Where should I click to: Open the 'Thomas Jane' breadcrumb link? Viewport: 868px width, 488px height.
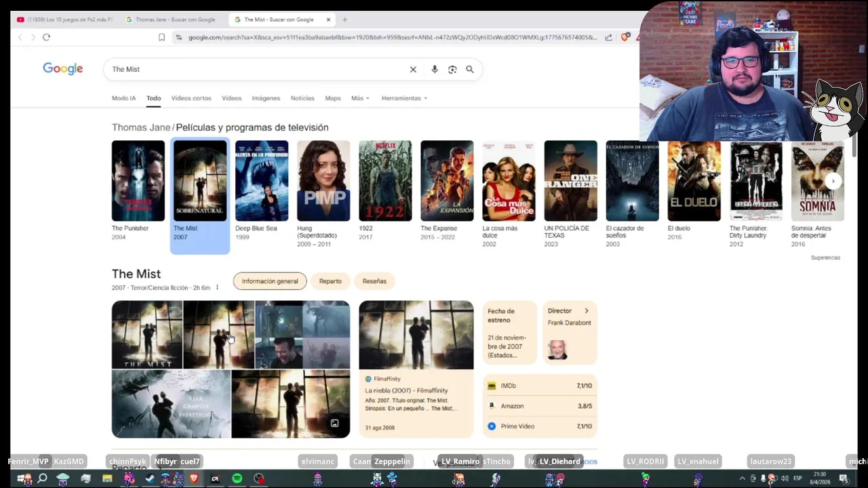pyautogui.click(x=141, y=127)
